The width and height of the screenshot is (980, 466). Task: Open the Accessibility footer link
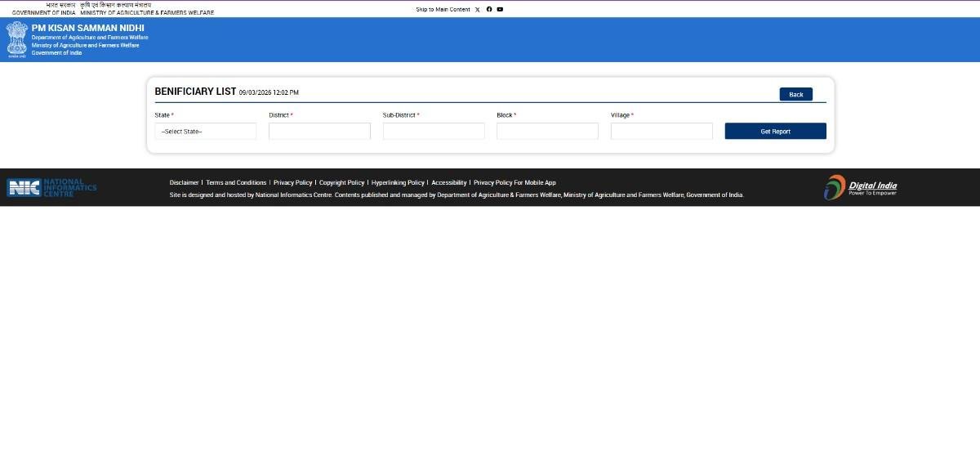449,182
